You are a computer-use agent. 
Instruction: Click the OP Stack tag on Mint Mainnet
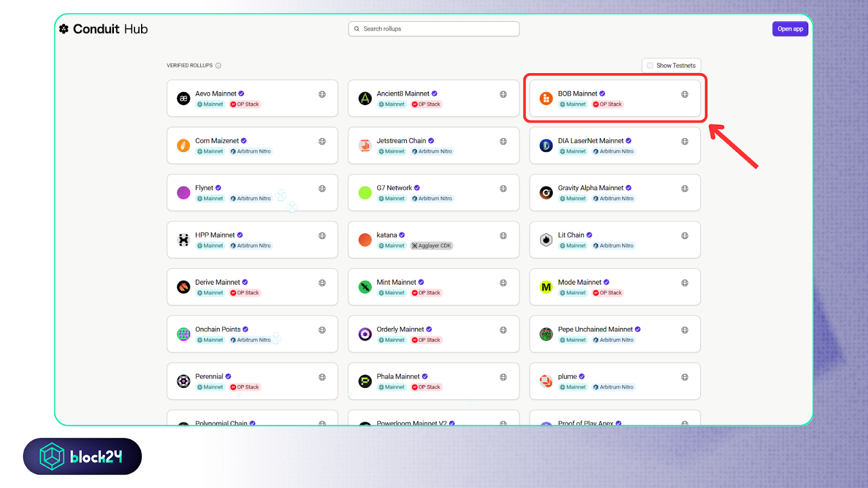click(x=426, y=293)
